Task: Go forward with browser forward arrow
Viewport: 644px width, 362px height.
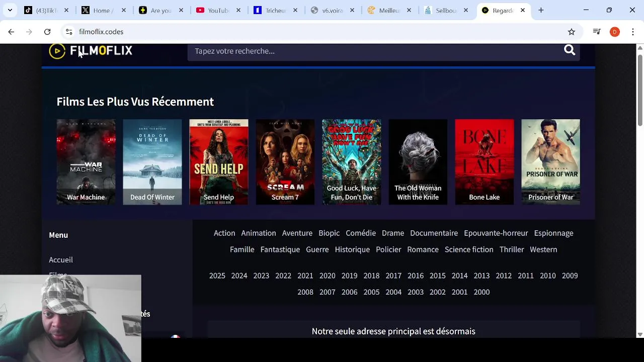Action: (x=29, y=32)
